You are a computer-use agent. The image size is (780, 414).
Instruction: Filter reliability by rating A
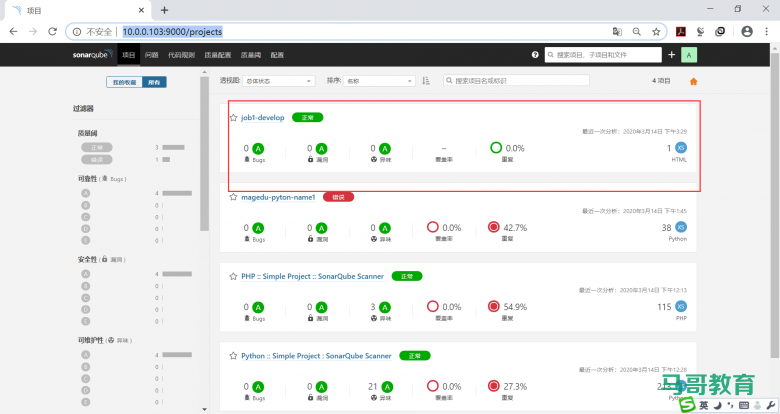[x=86, y=193]
